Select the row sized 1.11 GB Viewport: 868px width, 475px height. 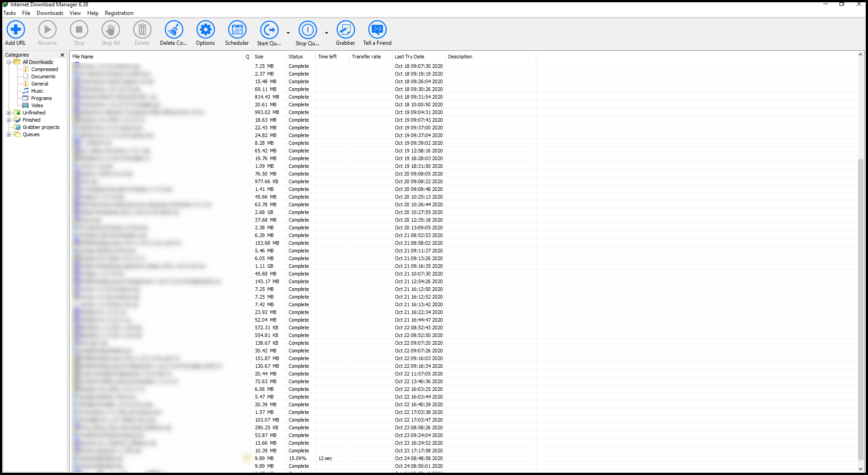(x=464, y=266)
